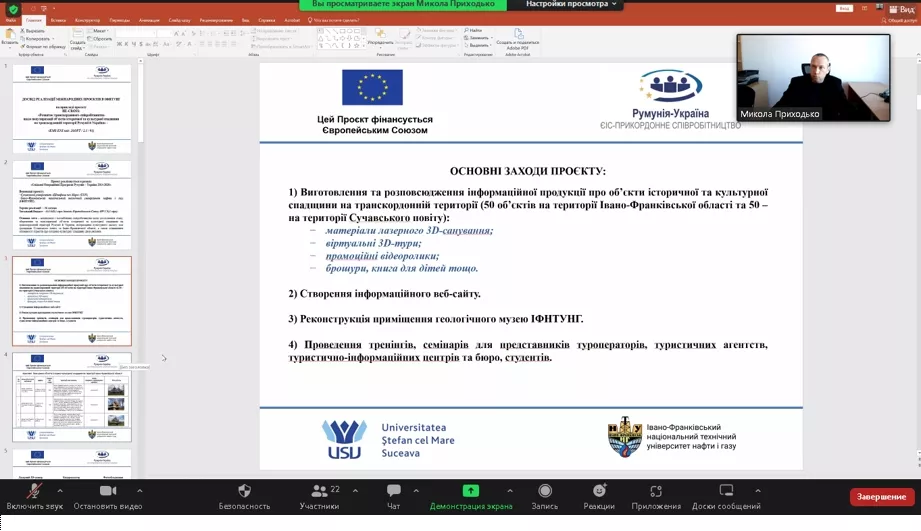
Task: Click Микола Приходько video tile
Action: point(813,78)
